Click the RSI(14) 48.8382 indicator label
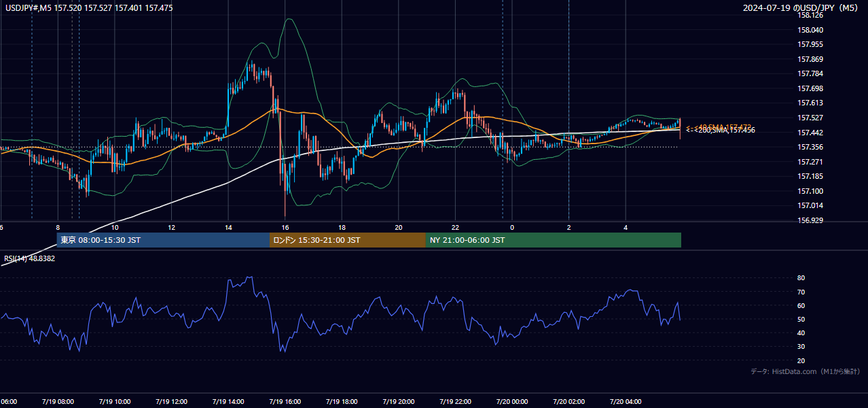868x408 pixels. pyautogui.click(x=29, y=258)
